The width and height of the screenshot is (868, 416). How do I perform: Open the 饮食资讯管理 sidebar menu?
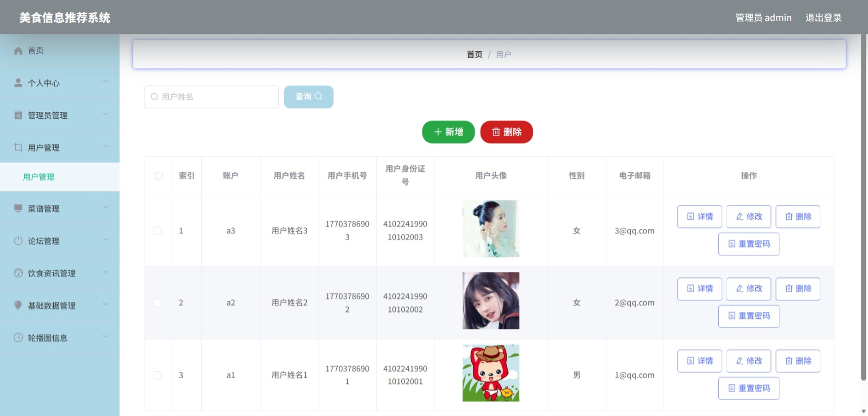[60, 273]
